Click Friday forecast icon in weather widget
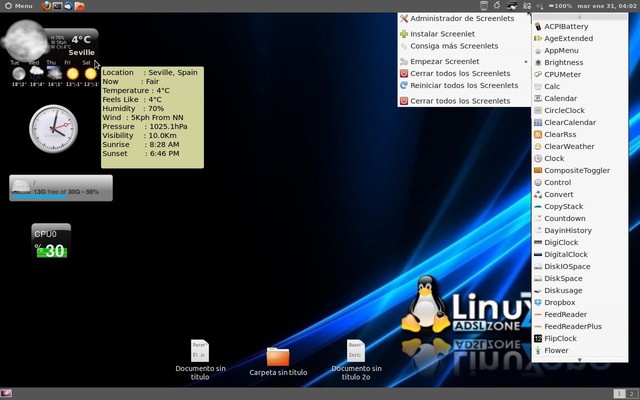The image size is (640, 400). click(72, 74)
